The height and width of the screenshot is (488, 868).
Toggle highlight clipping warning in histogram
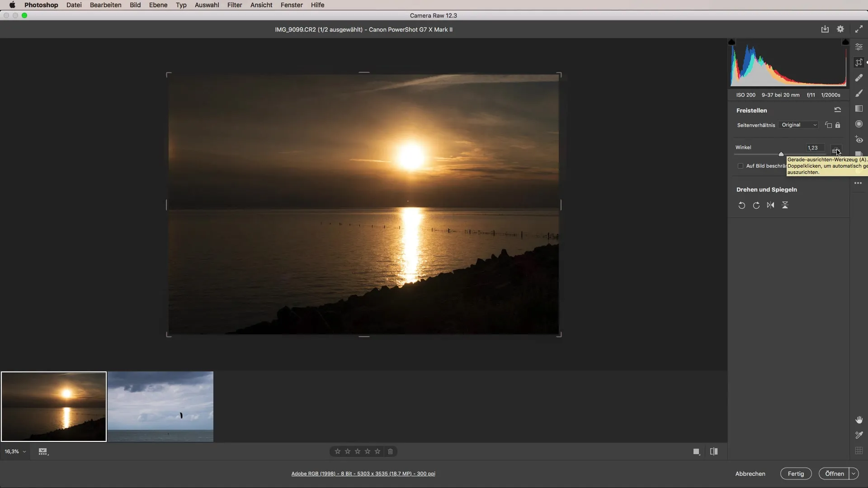coord(845,42)
